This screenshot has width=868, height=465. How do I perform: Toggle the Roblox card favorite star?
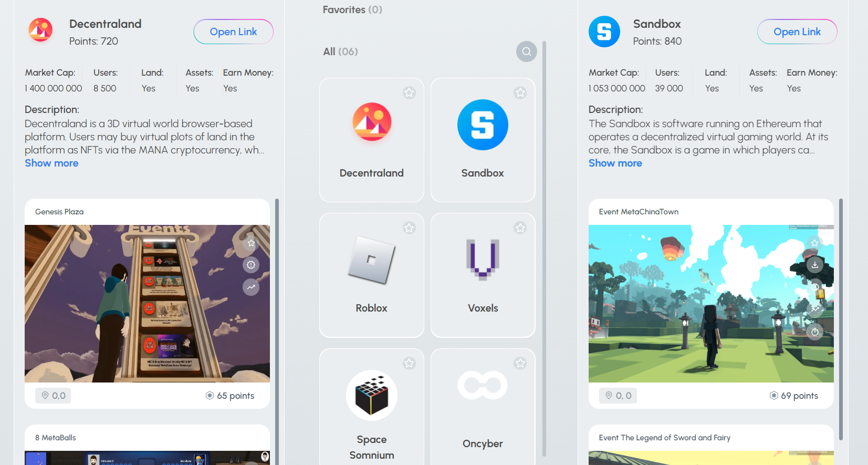(409, 228)
